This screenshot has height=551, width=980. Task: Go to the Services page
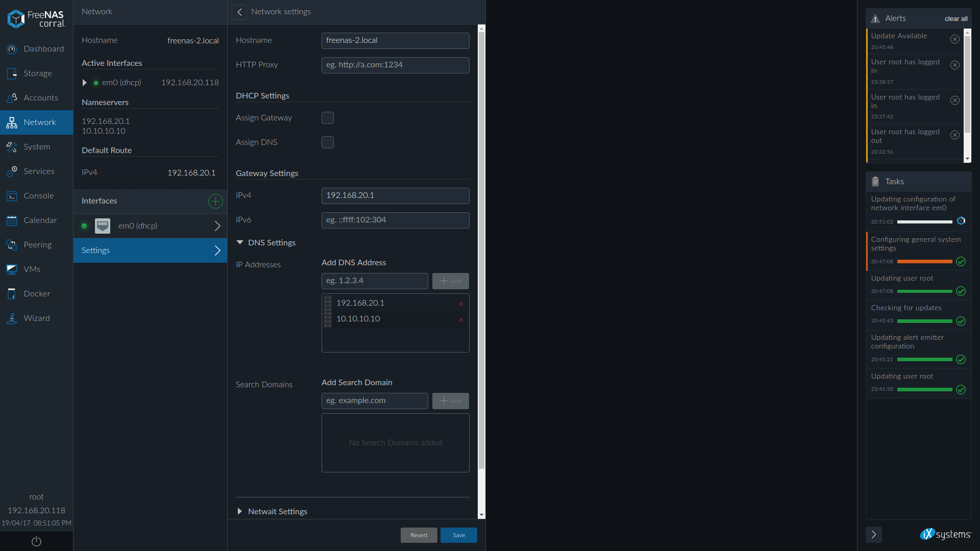tap(38, 171)
